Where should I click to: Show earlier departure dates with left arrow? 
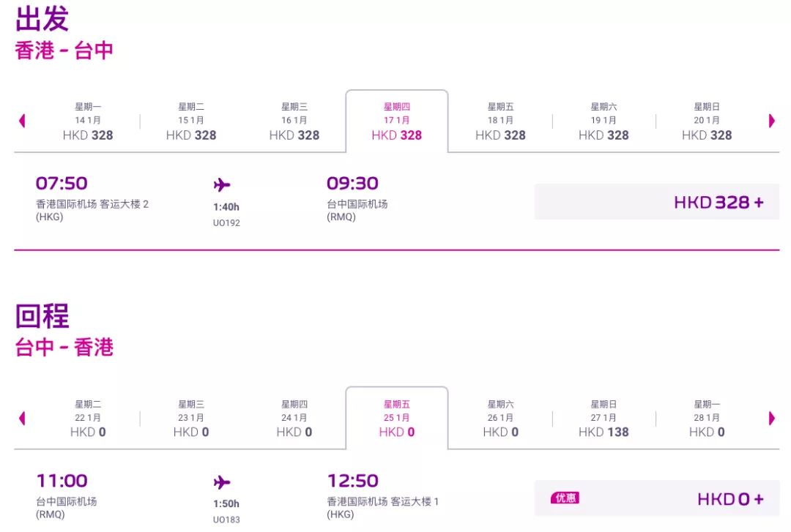tap(22, 121)
